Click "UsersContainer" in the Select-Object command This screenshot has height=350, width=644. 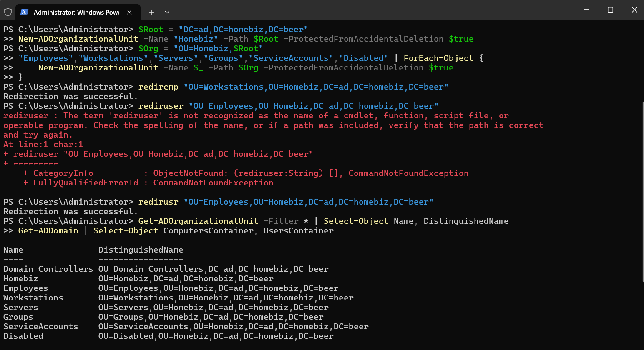[299, 230]
